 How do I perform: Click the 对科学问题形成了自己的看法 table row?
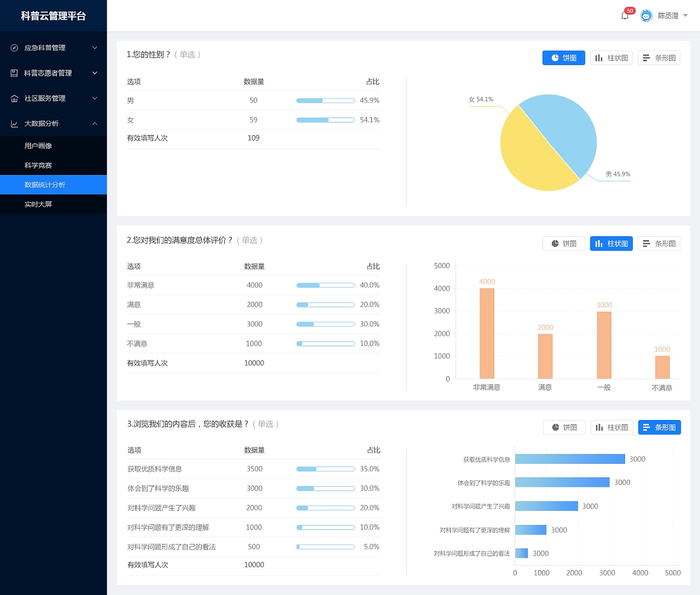point(254,547)
